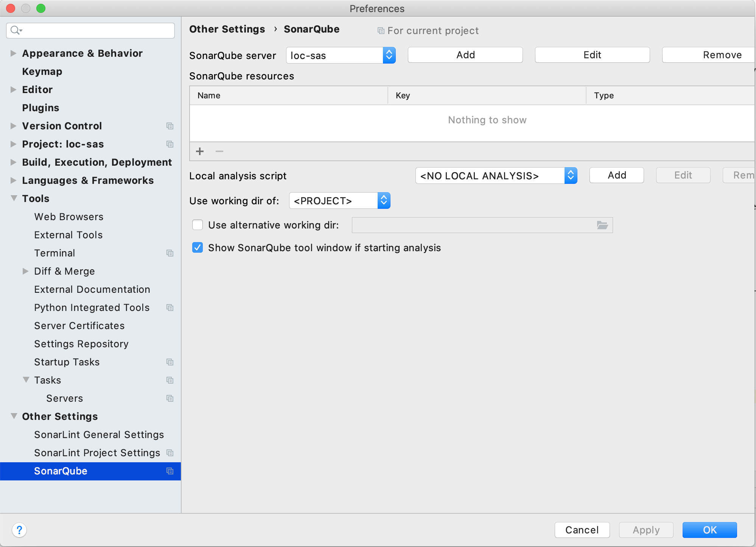Click project-level icon beside Version Control
The height and width of the screenshot is (547, 756).
click(170, 126)
